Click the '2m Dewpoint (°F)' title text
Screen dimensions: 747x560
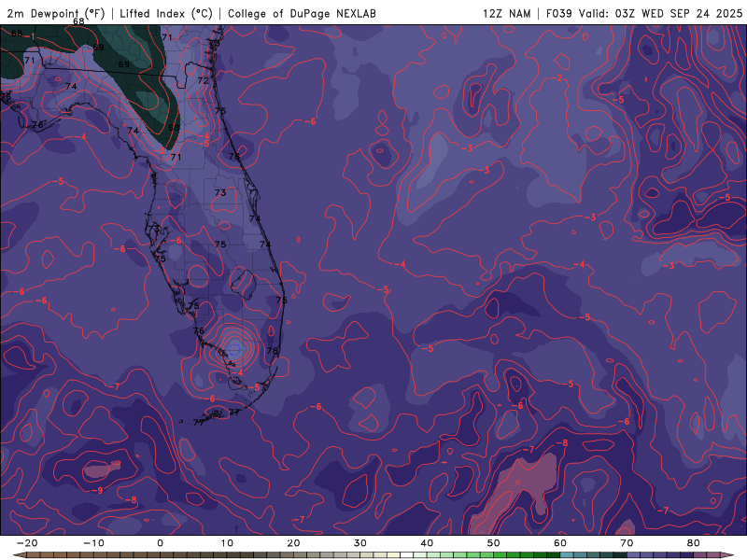(56, 13)
